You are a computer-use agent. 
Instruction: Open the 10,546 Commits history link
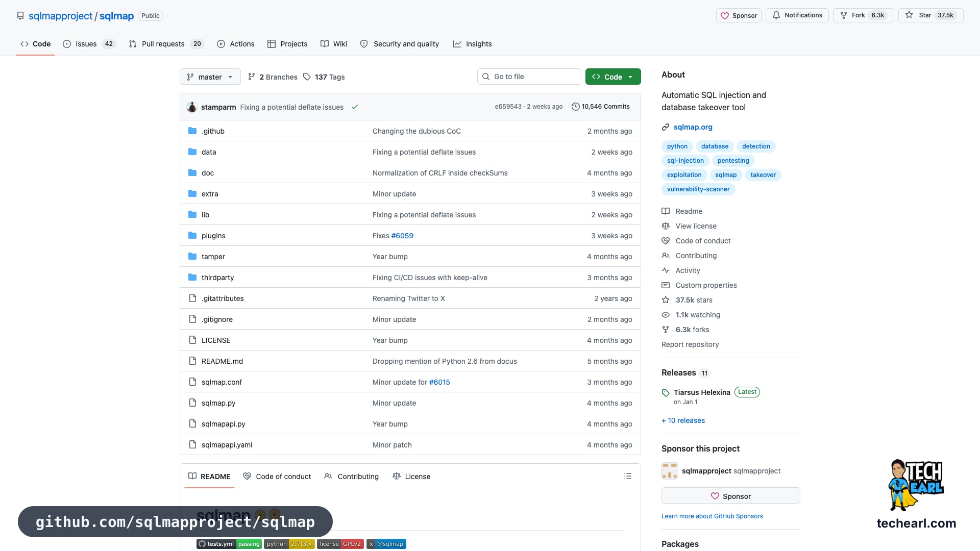601,107
